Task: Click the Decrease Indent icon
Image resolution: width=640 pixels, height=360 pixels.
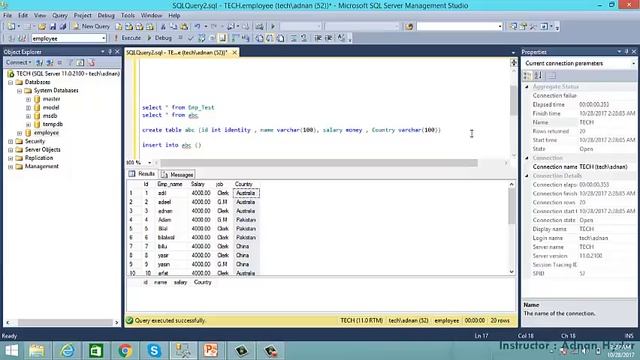Action: click(x=318, y=38)
